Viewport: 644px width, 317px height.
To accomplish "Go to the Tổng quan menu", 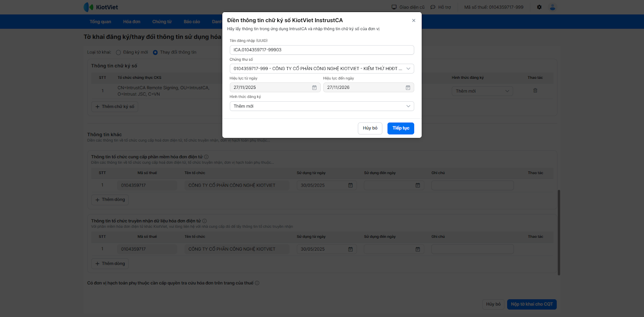I will coord(100,22).
